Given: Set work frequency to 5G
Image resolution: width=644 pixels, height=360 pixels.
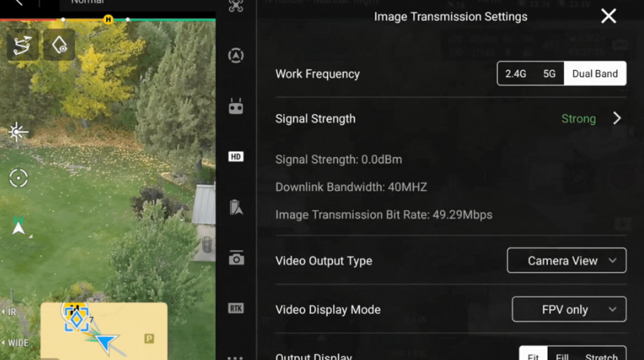Looking at the screenshot, I should point(549,74).
